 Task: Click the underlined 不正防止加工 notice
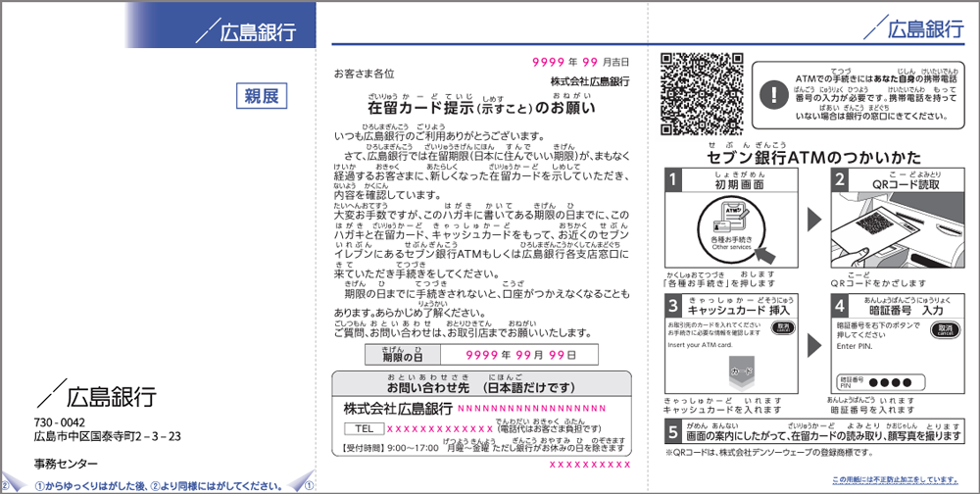(895, 480)
